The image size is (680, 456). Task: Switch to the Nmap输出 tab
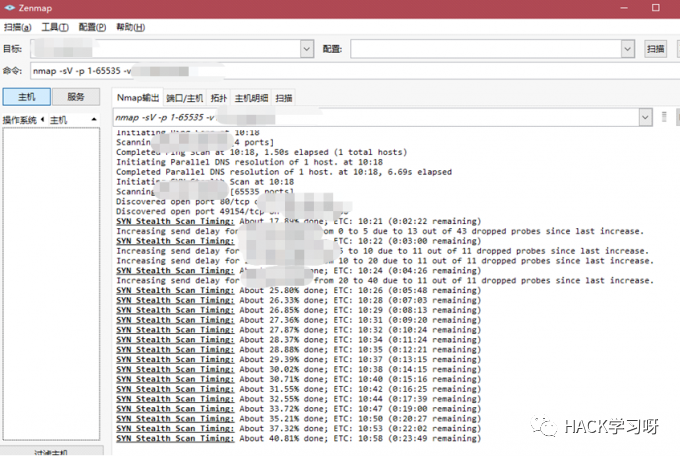[138, 98]
